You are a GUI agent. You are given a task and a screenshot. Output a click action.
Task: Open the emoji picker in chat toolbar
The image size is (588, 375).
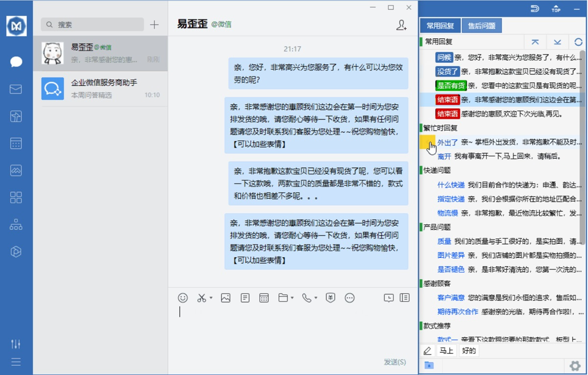(x=183, y=298)
